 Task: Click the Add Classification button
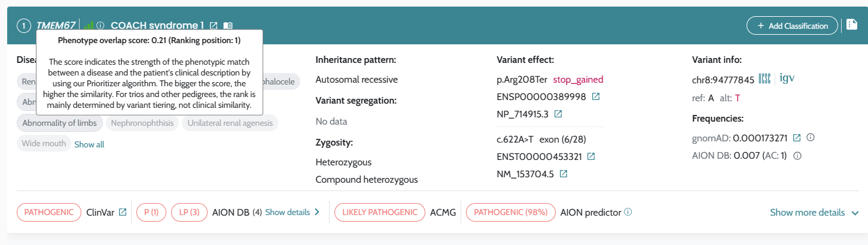point(792,26)
